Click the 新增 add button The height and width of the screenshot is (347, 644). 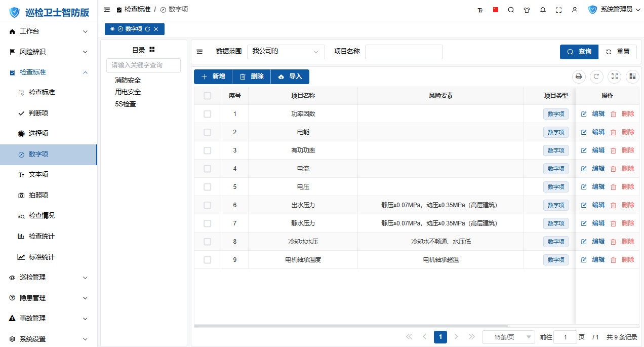coord(213,76)
